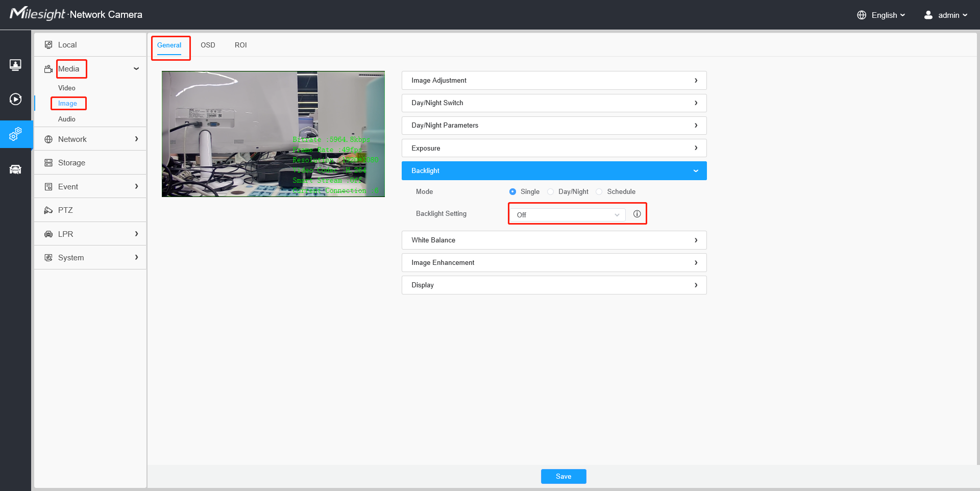Screen dimensions: 980x491
Task: Click the System icon in sidebar
Action: 48,258
